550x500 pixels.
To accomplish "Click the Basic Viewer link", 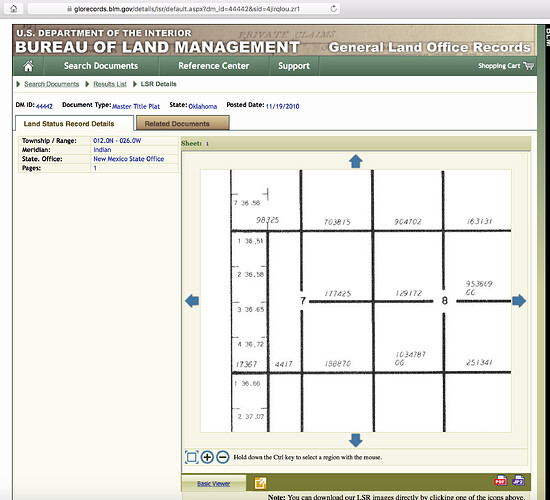I will click(x=214, y=484).
